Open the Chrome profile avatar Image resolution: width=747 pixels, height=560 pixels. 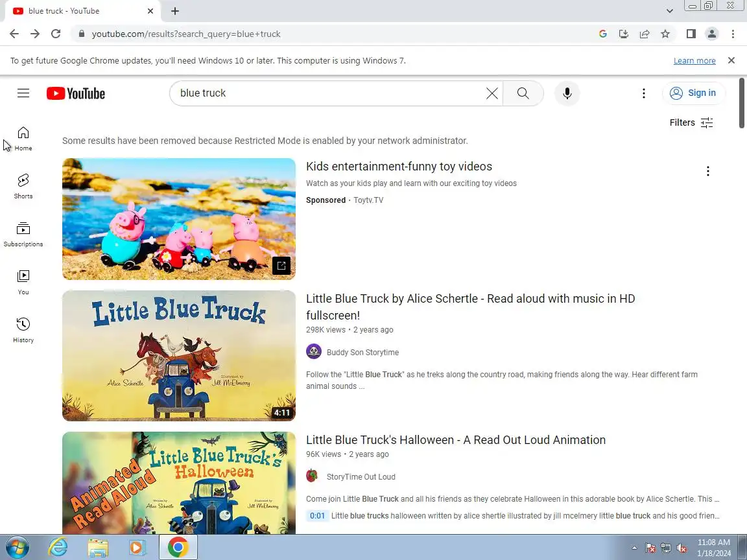click(712, 34)
